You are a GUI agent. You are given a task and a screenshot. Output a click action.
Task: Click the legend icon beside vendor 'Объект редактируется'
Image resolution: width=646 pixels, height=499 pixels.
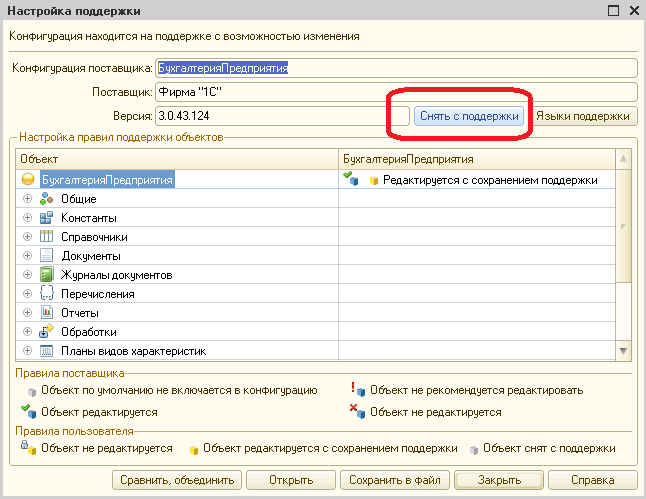pos(29,411)
